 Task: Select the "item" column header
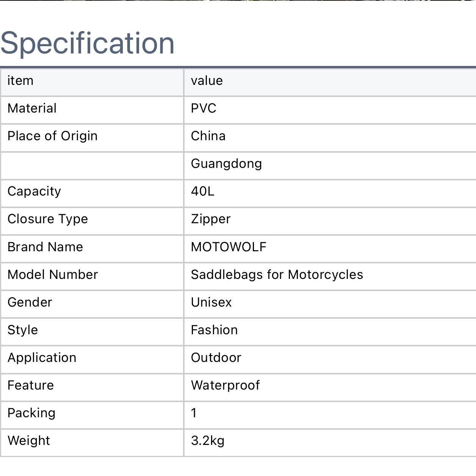[x=20, y=81]
